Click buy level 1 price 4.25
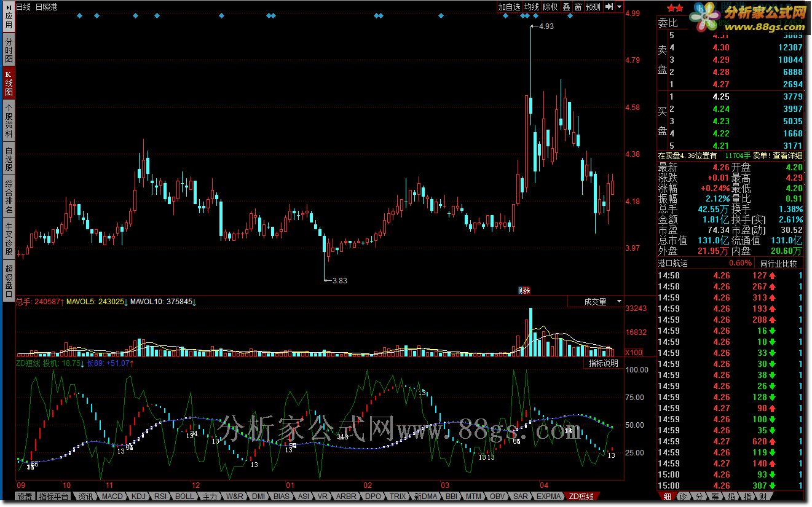This screenshot has width=812, height=507. 721,96
